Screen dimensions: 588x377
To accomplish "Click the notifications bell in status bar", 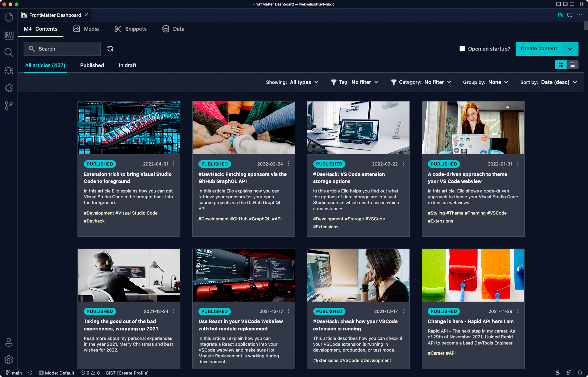I will (580, 373).
